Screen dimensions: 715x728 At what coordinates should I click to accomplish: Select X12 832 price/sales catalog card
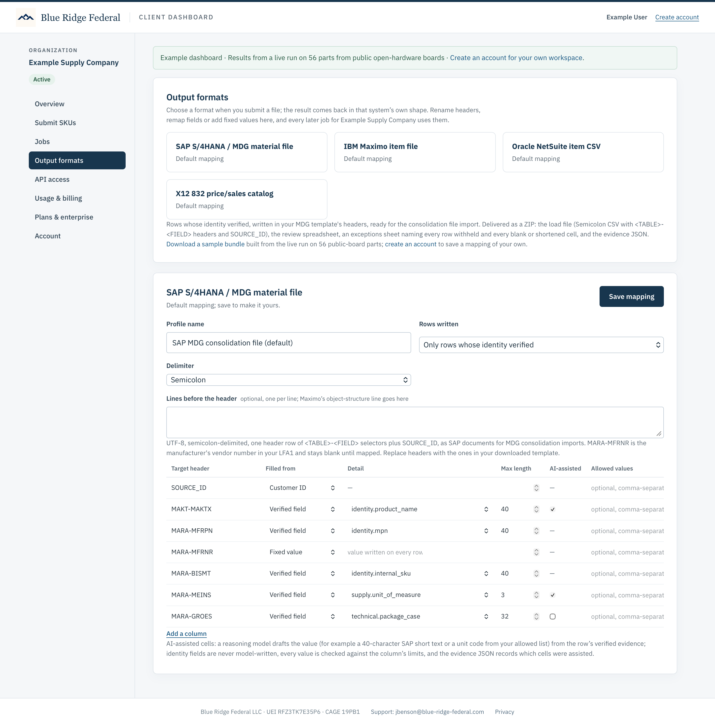247,199
